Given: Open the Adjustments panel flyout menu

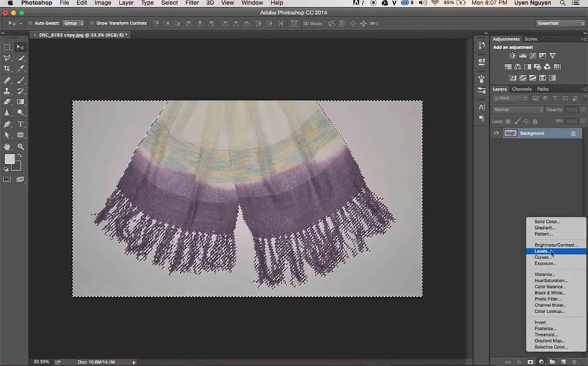Looking at the screenshot, I should pyautogui.click(x=584, y=39).
